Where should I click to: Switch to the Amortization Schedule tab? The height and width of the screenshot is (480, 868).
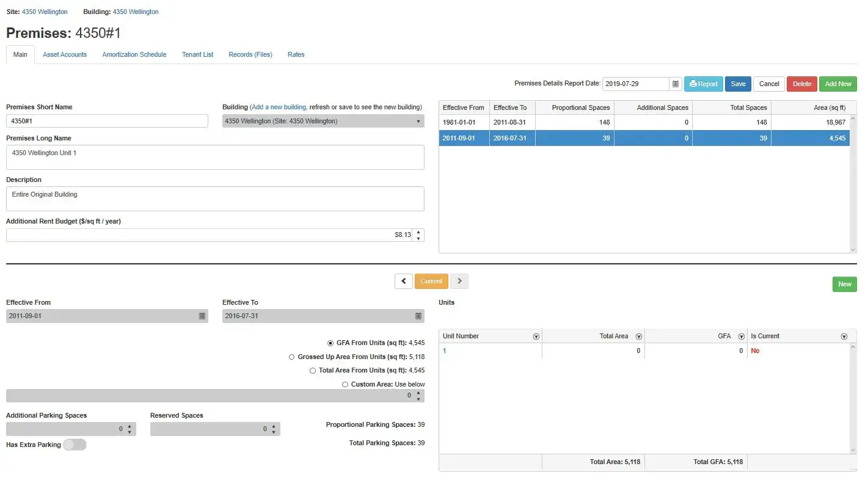[x=134, y=54]
